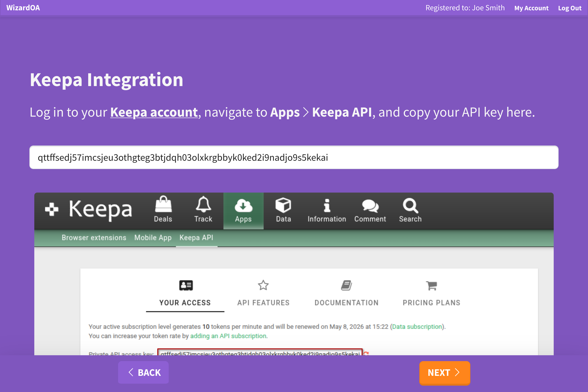
Task: Open My Account in the header
Action: click(x=531, y=8)
